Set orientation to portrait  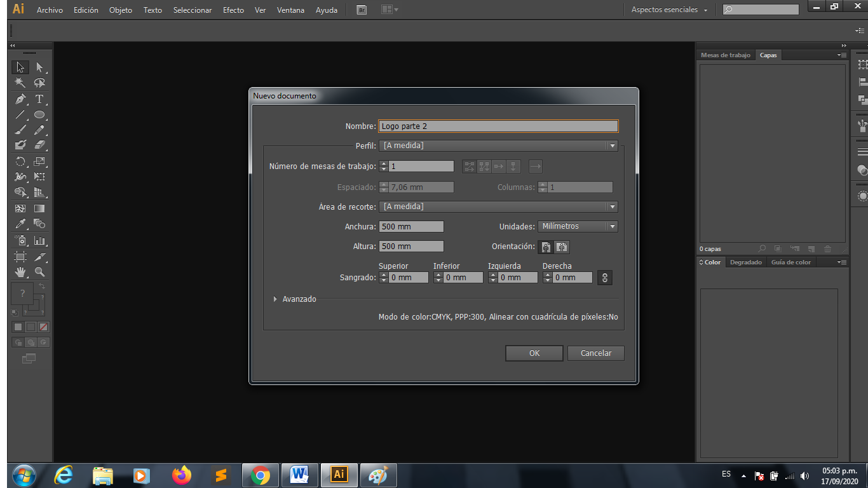click(546, 247)
